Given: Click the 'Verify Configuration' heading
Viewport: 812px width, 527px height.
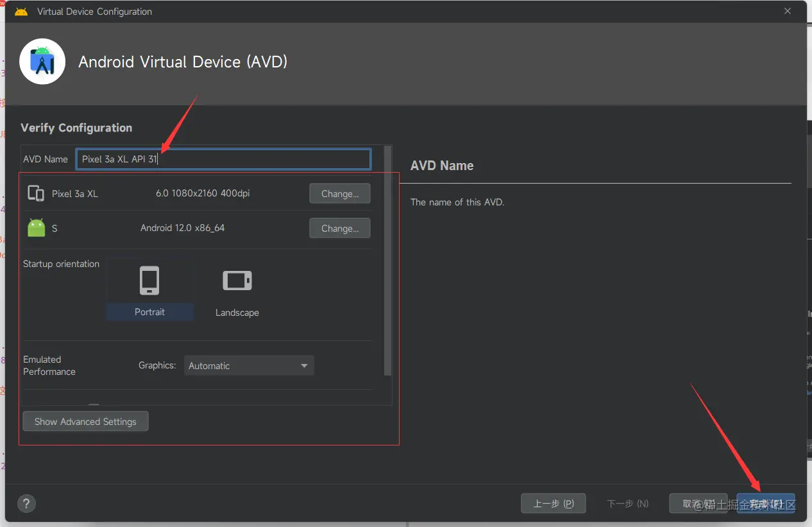Looking at the screenshot, I should pyautogui.click(x=76, y=128).
